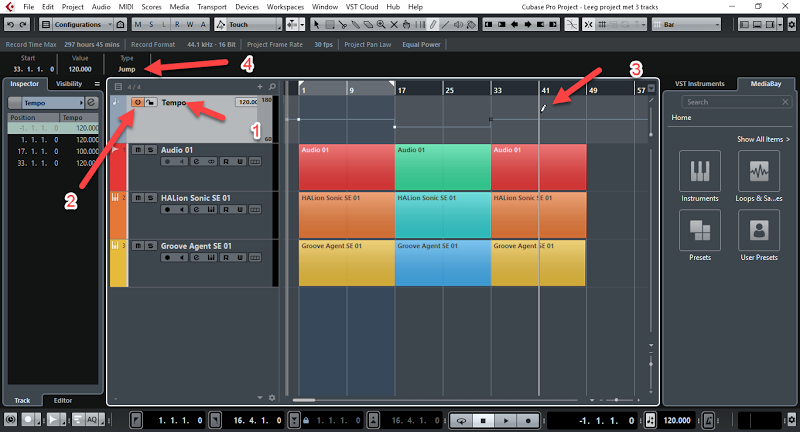Expand the window layout arrow dropdown

[780, 24]
